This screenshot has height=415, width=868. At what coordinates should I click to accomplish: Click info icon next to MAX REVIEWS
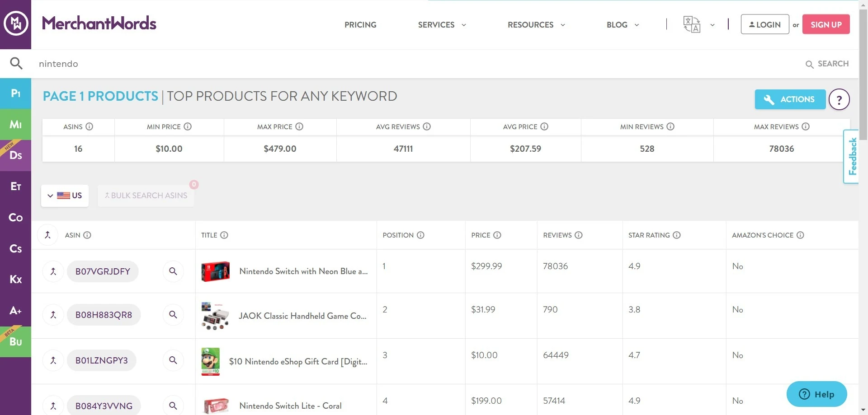(806, 126)
